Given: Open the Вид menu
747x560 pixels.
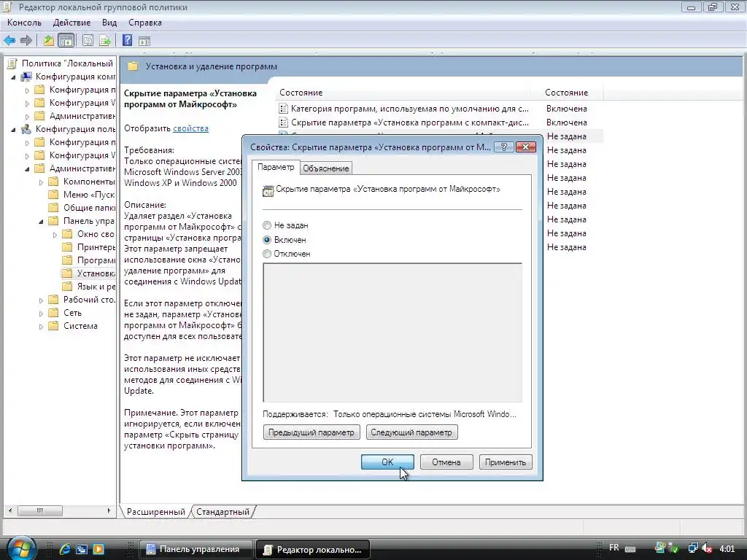Looking at the screenshot, I should (x=109, y=23).
